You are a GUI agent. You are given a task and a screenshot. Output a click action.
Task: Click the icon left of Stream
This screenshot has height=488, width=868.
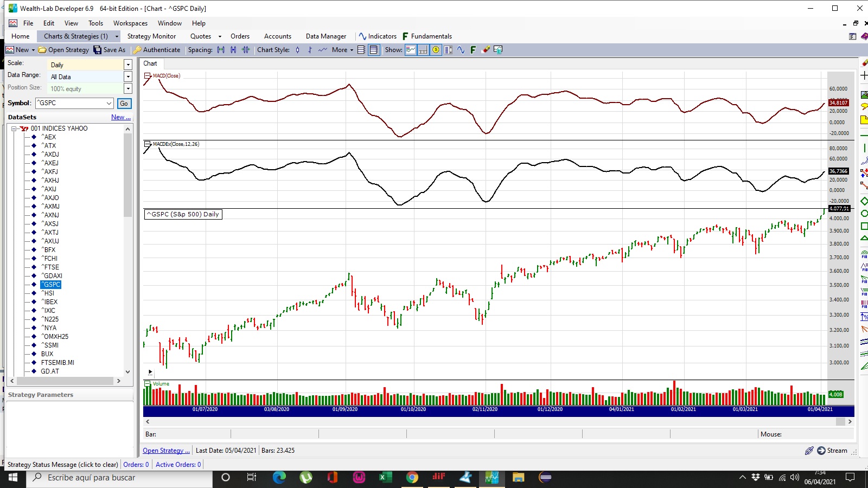click(x=809, y=451)
